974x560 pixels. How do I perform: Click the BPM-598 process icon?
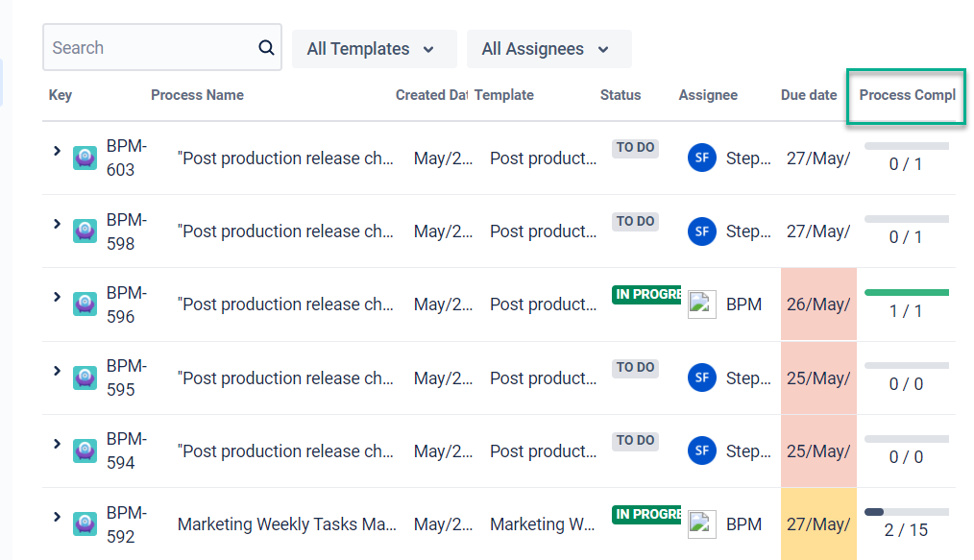[x=85, y=231]
